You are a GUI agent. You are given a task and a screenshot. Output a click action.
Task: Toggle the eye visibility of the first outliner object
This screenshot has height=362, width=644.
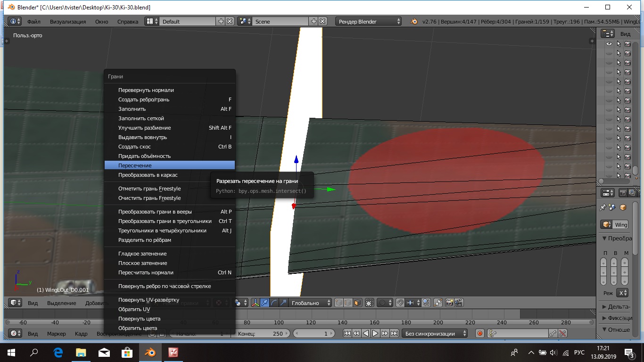coord(609,44)
